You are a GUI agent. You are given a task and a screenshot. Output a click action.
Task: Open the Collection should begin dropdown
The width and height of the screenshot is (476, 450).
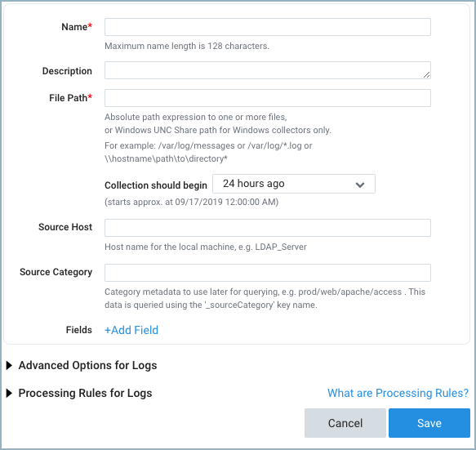[x=294, y=184]
